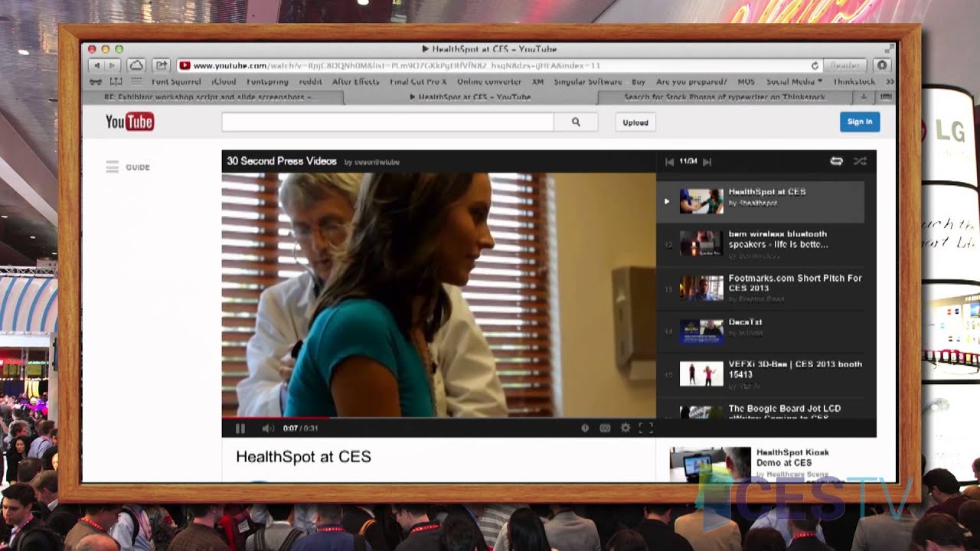980x551 pixels.
Task: Click the Share button in Safari toolbar
Action: (162, 66)
